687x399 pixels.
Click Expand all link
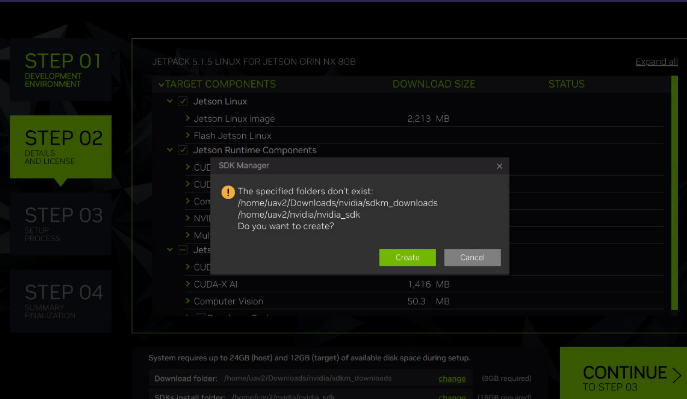656,62
